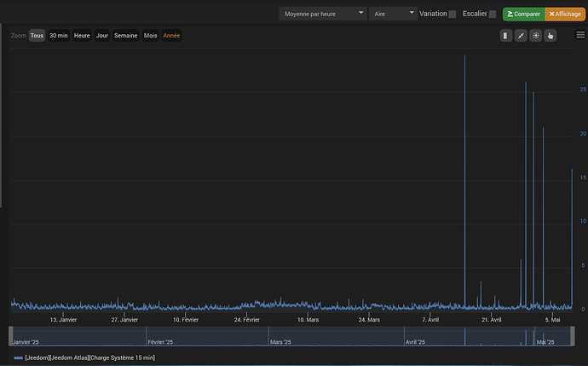This screenshot has height=366, width=588.
Task: Click the '21. Avril' x-axis label
Action: 491,320
